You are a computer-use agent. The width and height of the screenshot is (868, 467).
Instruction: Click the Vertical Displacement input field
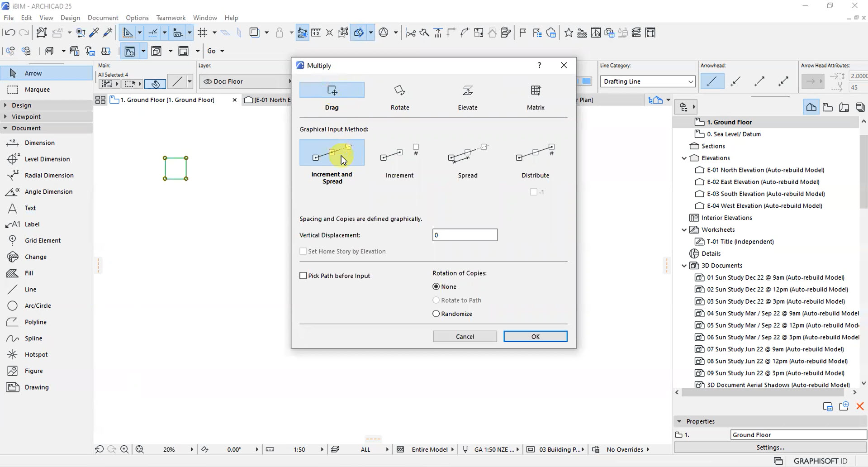(465, 235)
